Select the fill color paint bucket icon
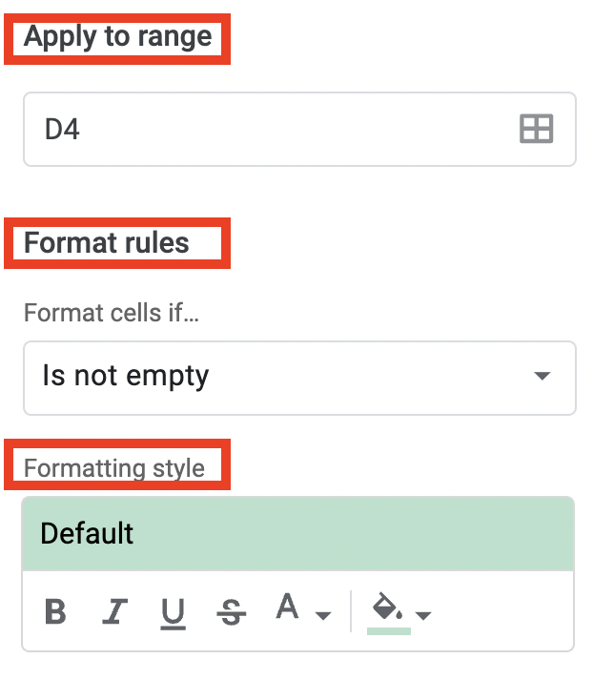 pos(388,606)
